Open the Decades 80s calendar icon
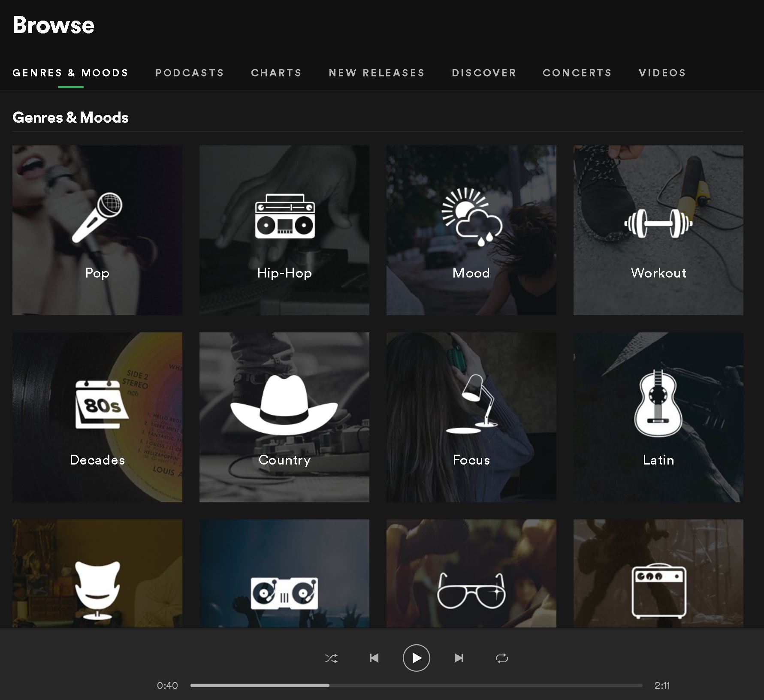The width and height of the screenshot is (764, 700). pos(102,404)
